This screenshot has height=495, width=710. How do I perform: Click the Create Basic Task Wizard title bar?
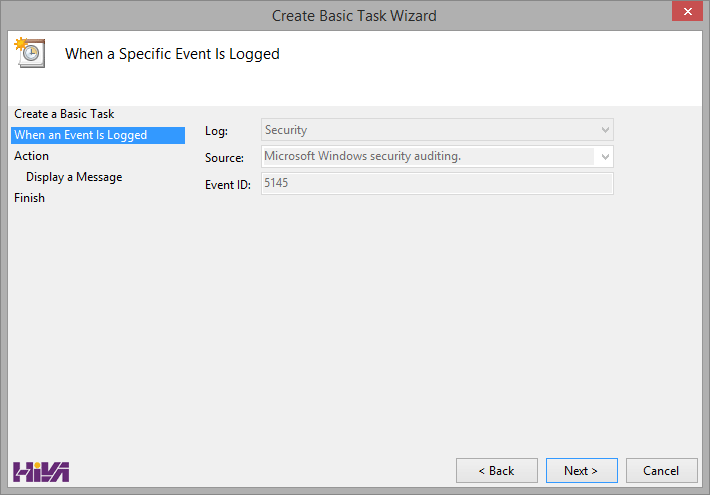[354, 15]
